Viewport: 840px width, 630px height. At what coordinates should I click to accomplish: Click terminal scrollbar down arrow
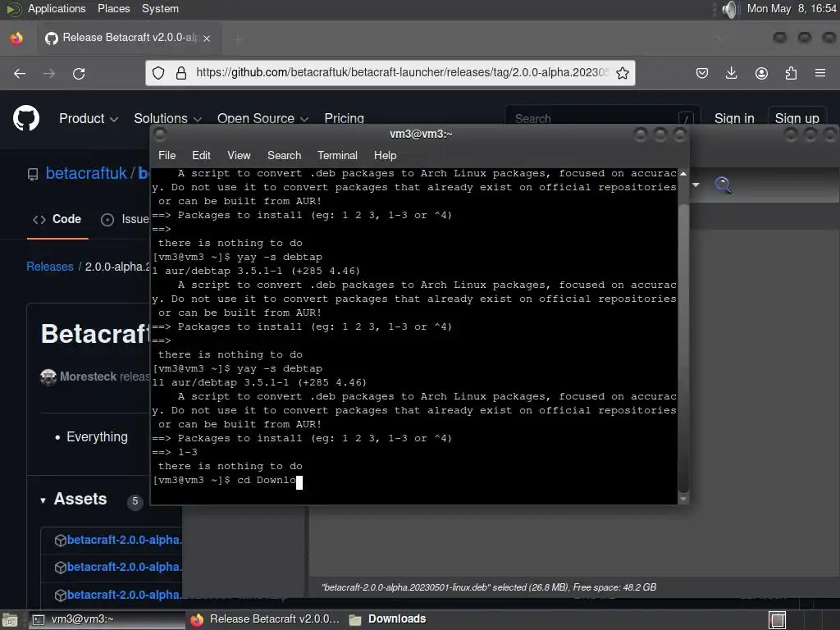[x=683, y=500]
